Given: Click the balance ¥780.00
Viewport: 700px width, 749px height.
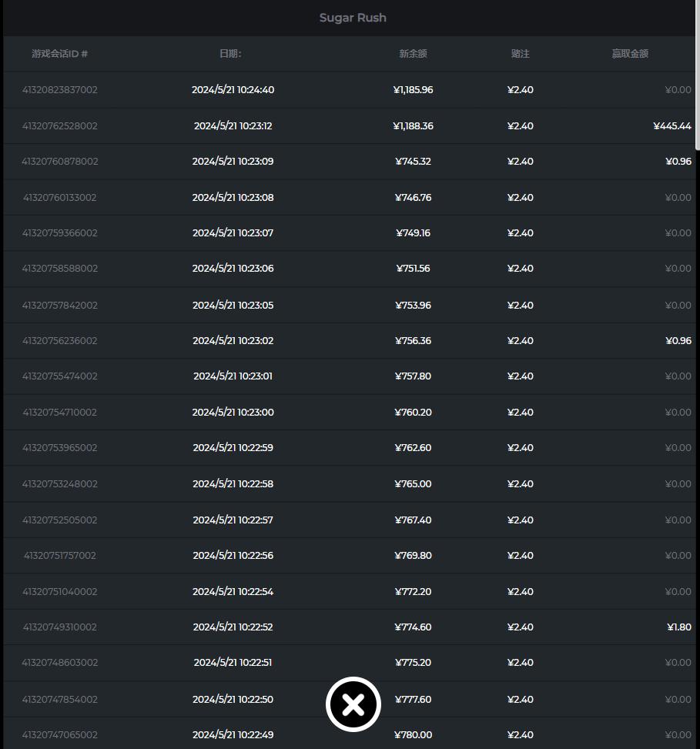Looking at the screenshot, I should tap(414, 734).
